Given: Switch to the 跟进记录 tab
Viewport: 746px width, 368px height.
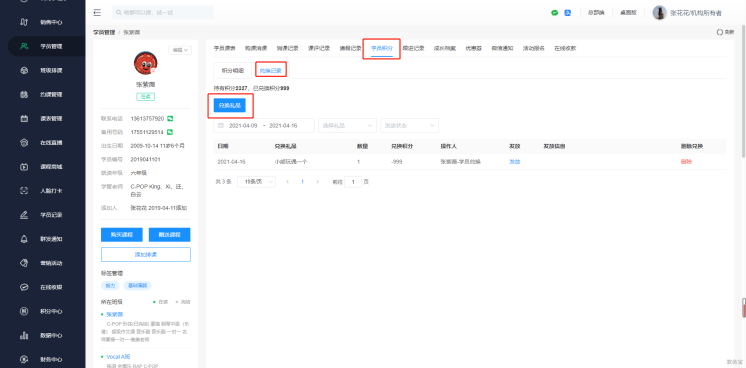Looking at the screenshot, I should 413,48.
